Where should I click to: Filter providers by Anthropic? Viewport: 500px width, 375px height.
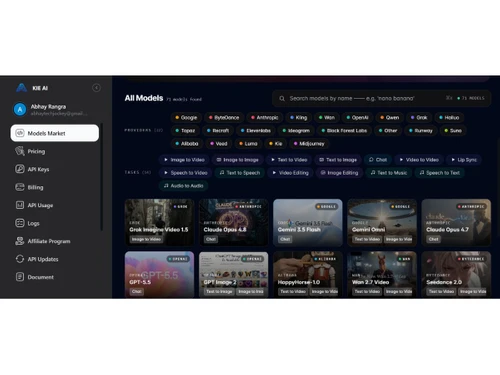[265, 117]
